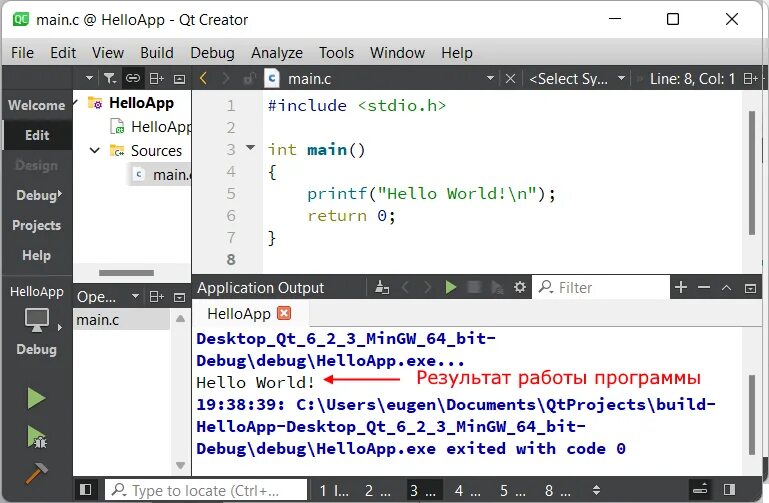Viewport: 769px width, 503px height.
Task: Split the Open Documents pane
Action: click(x=156, y=297)
